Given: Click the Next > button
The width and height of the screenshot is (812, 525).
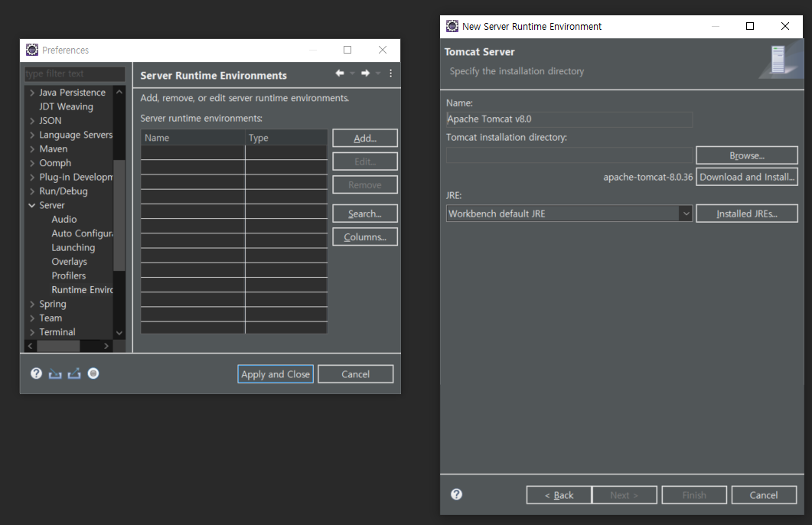Looking at the screenshot, I should coord(624,495).
